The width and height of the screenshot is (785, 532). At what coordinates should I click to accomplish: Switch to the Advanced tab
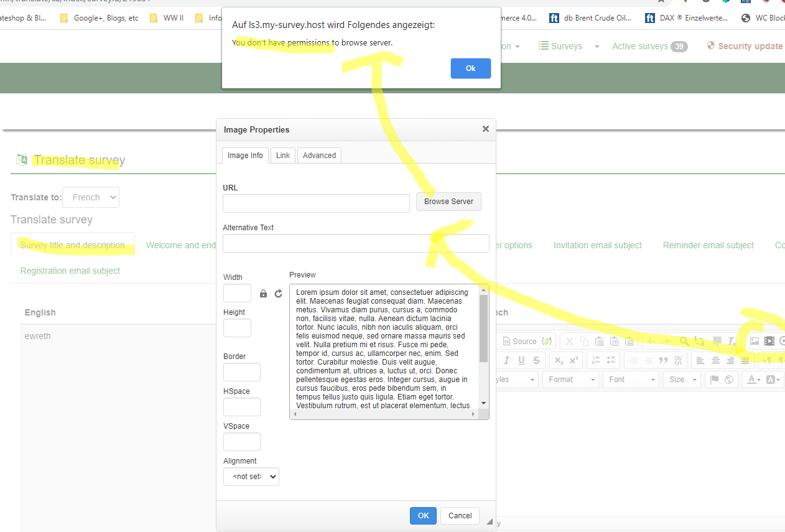click(319, 156)
